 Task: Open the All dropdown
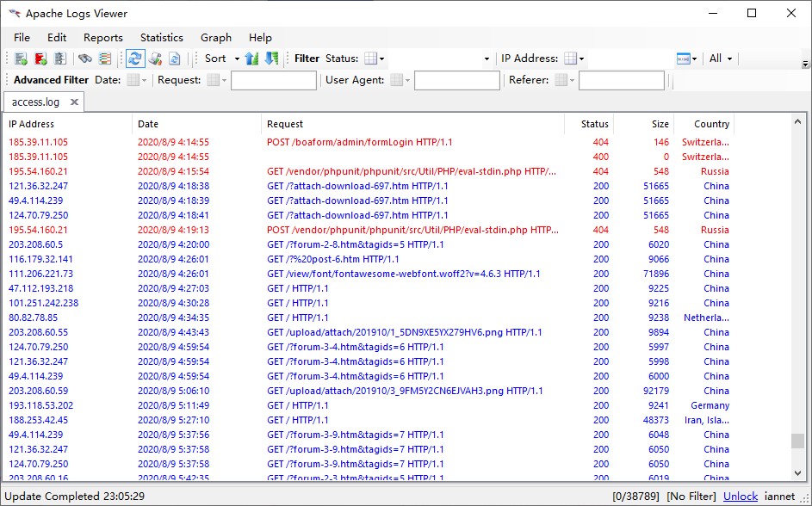(721, 59)
